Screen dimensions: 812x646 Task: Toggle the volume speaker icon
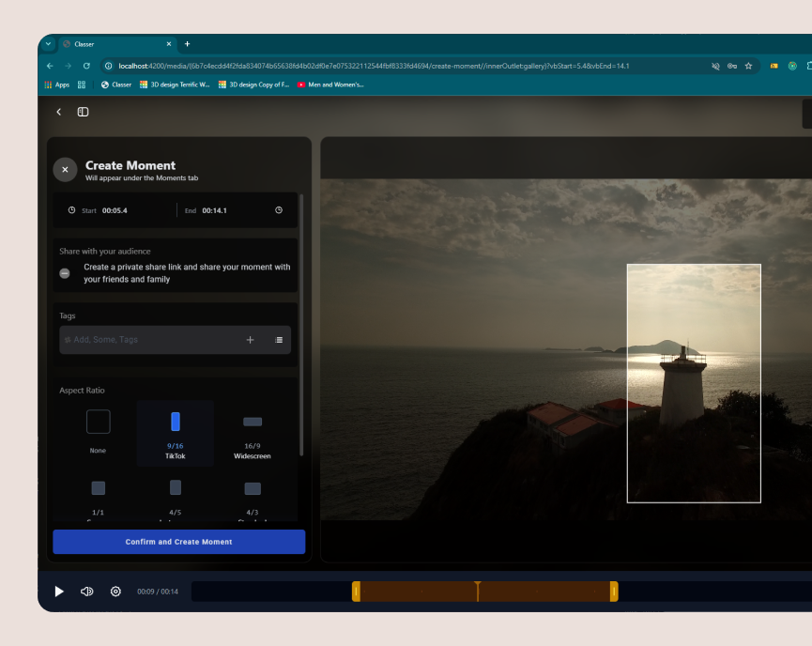tap(87, 592)
